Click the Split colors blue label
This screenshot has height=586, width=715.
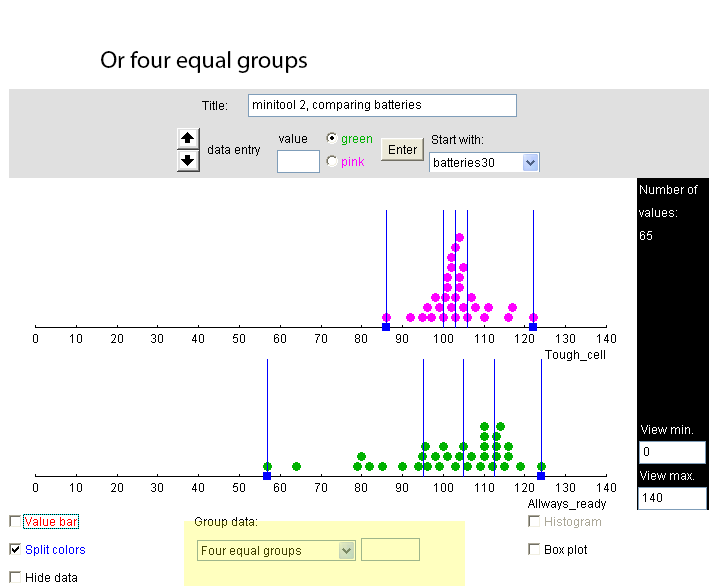pyautogui.click(x=55, y=550)
